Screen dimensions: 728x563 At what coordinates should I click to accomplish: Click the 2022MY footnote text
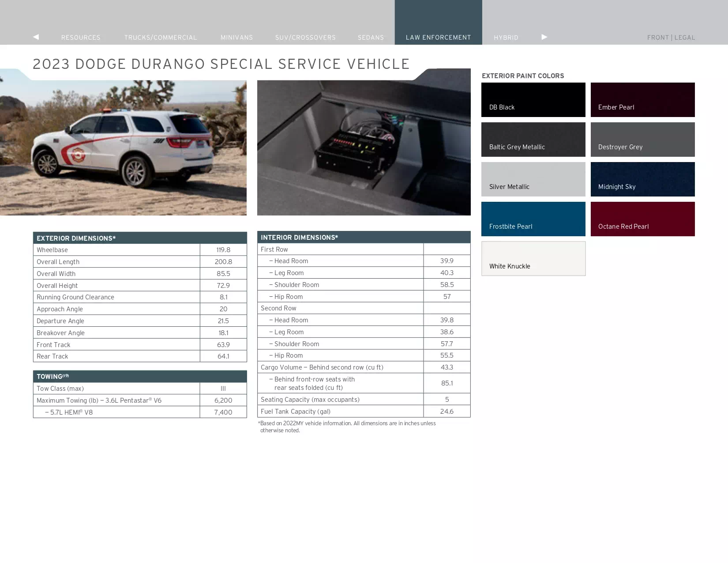coord(347,427)
